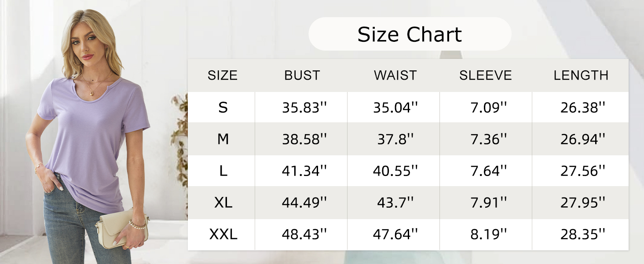The image size is (644, 264).
Task: Select the bust measurement 48.43''
Action: click(x=304, y=235)
